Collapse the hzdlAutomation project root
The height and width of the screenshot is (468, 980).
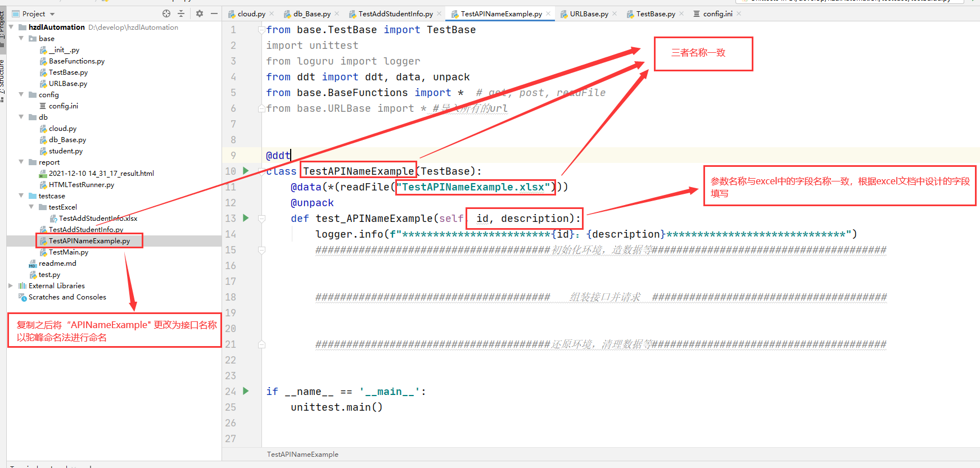(x=11, y=27)
